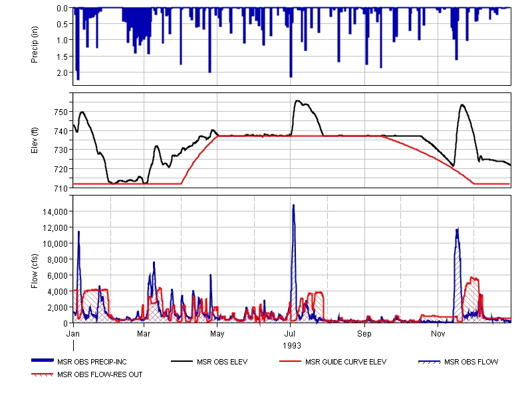Click the MSR OBS FLOW-RES OUT legend label
Image resolution: width=532 pixels, height=417 pixels.
click(100, 374)
